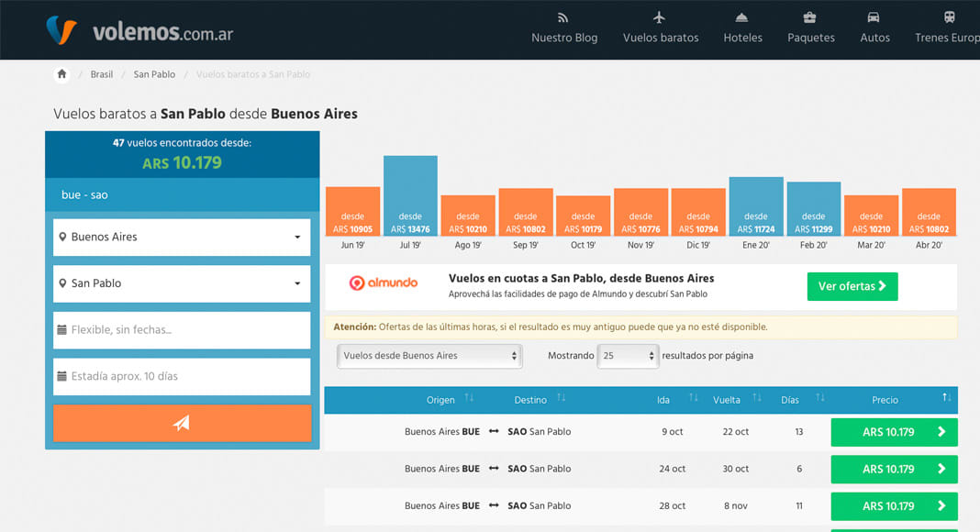The image size is (980, 532).
Task: Click the 8 nov return date cell
Action: click(736, 506)
